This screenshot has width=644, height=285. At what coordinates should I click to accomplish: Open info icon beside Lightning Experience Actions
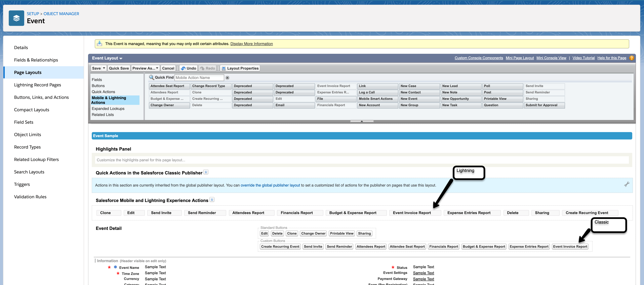pos(212,199)
